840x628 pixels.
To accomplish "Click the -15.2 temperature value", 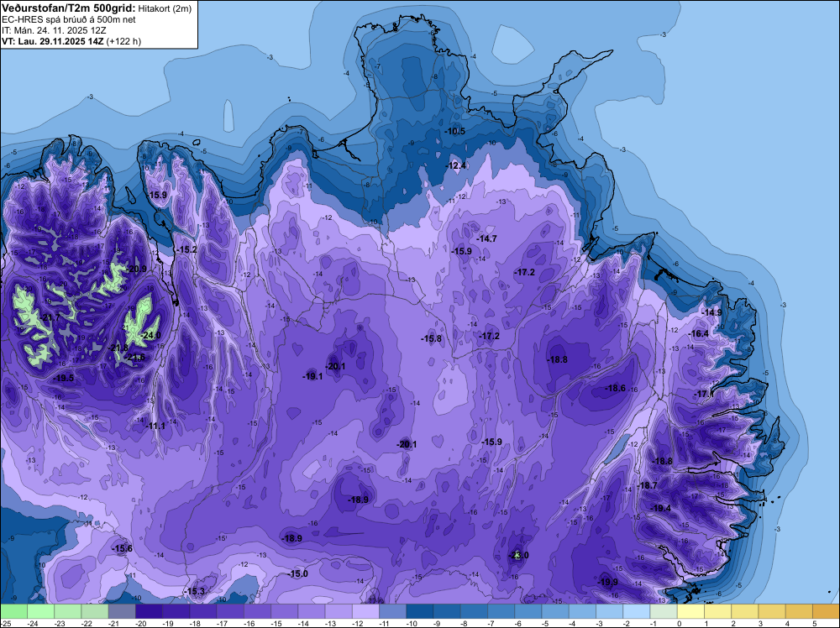I will pos(187,249).
